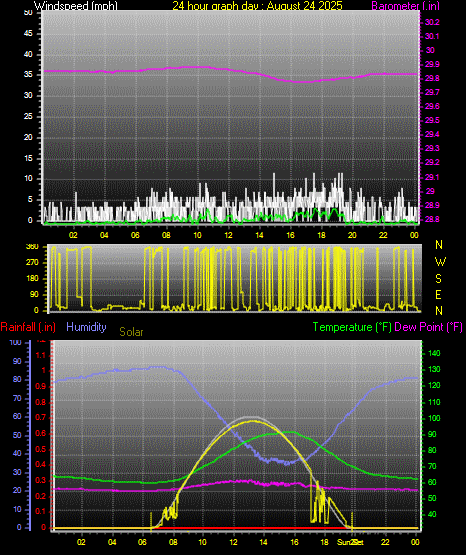Screen dimensions: 466x555
Task: Click the 360 degree axis tick
Action: point(32,247)
